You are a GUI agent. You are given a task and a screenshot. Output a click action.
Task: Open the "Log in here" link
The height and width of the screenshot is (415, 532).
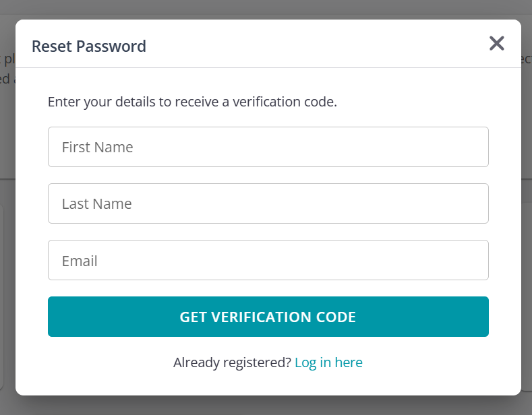[328, 362]
